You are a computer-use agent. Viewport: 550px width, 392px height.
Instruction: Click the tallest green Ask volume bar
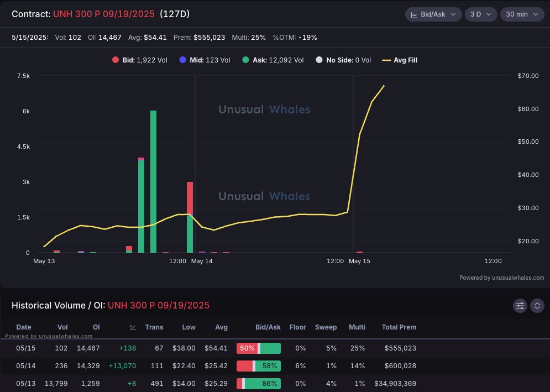[x=153, y=181]
